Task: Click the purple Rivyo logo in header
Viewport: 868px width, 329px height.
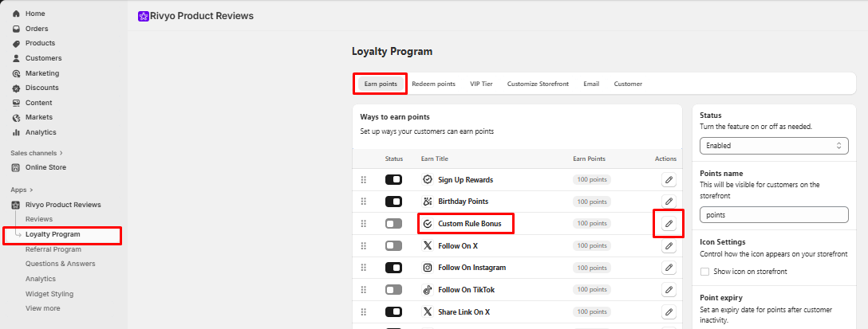Action: (144, 16)
